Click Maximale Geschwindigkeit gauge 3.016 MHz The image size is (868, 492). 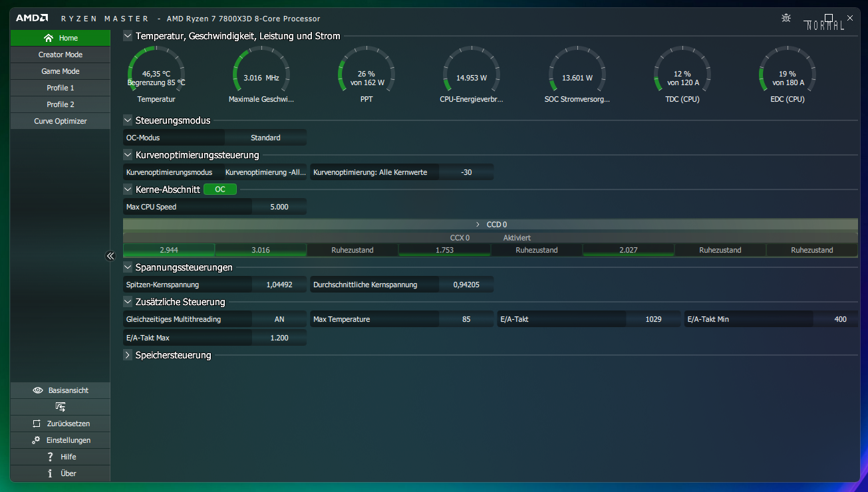[x=261, y=74]
